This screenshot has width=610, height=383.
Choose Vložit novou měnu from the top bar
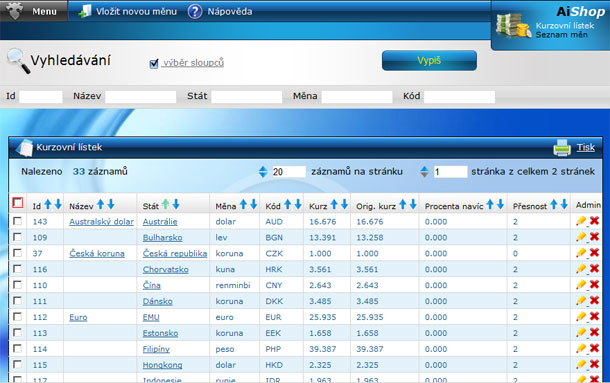[136, 12]
